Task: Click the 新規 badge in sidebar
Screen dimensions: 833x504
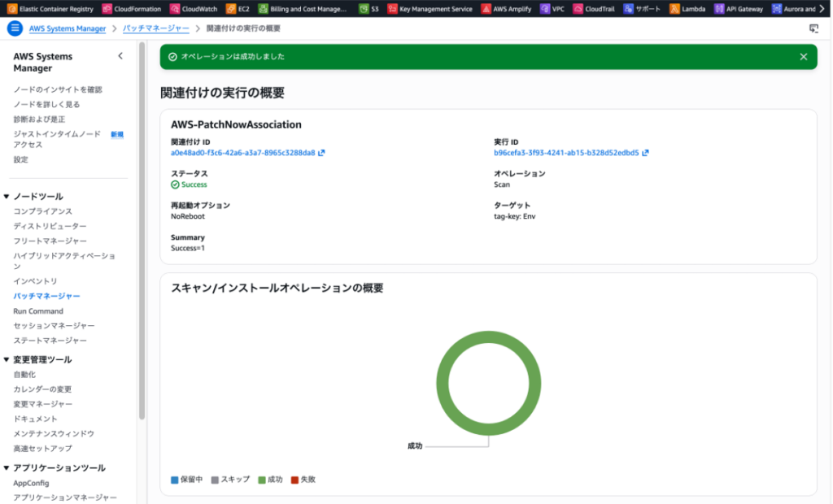Action: click(x=117, y=134)
